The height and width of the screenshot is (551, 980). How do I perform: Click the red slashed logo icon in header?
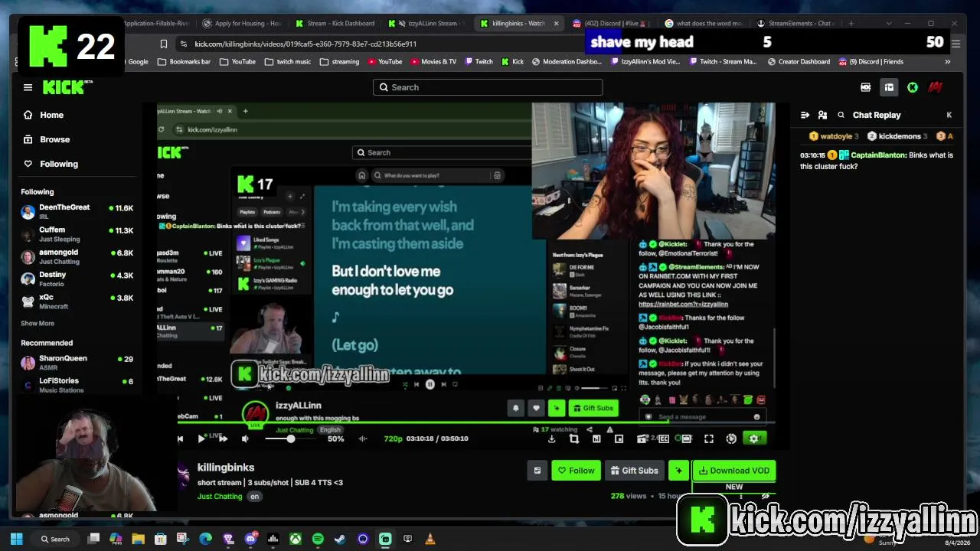(935, 87)
